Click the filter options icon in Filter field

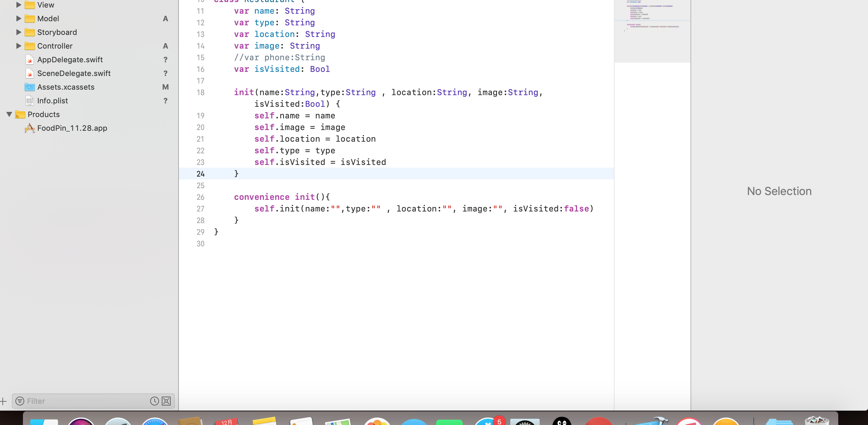[x=20, y=401]
